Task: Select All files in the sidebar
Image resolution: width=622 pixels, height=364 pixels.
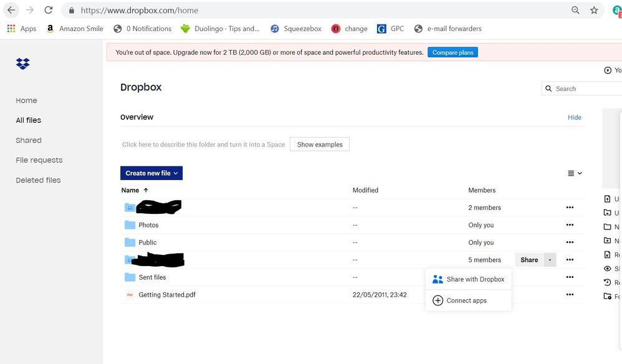Action: [29, 120]
